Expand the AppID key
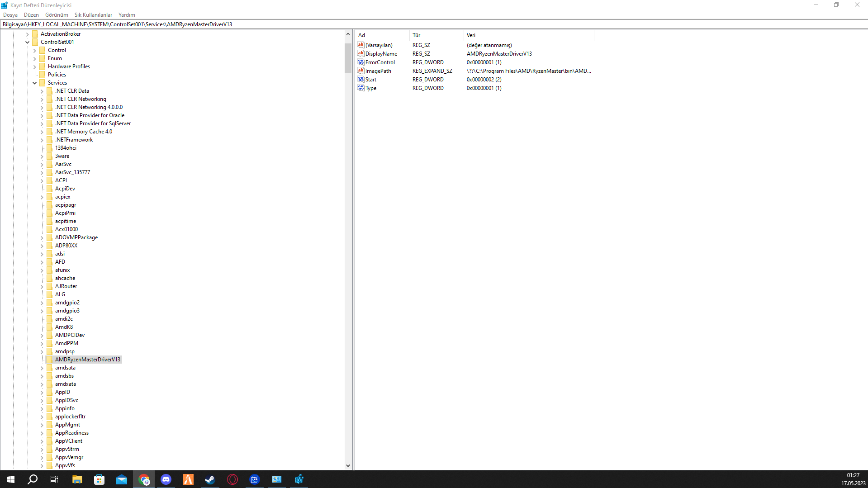This screenshot has height=488, width=868. point(42,392)
